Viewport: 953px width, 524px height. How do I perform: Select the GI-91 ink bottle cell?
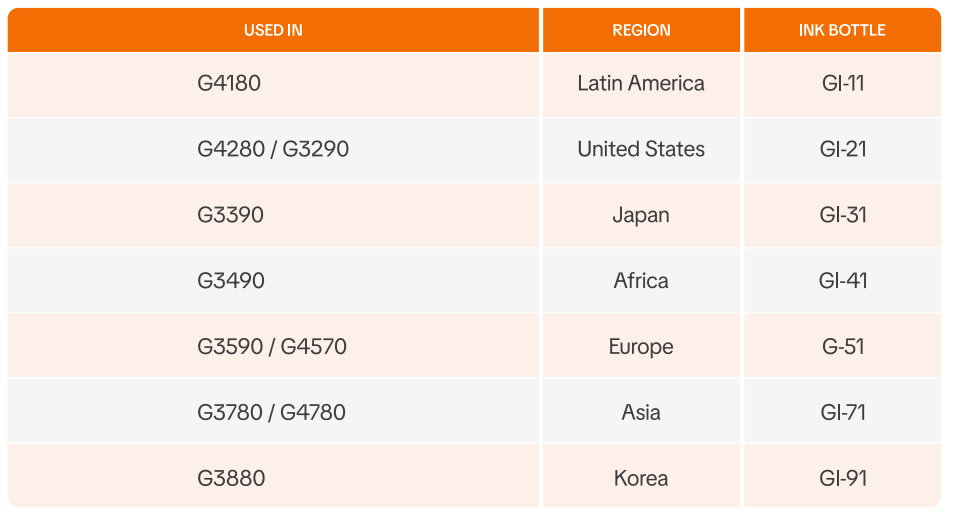click(842, 478)
